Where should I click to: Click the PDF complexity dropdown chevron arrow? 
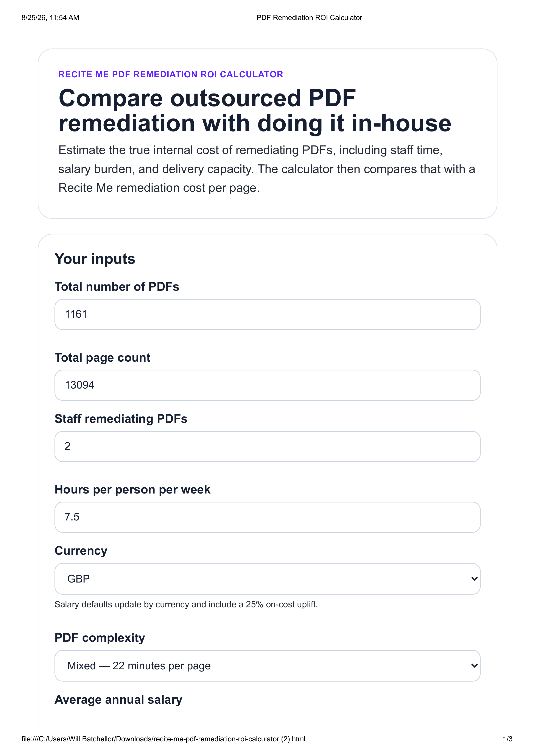pos(474,665)
